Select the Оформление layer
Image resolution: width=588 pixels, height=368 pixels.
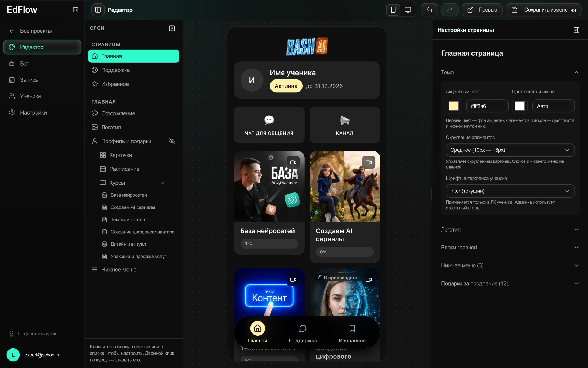coord(134,113)
